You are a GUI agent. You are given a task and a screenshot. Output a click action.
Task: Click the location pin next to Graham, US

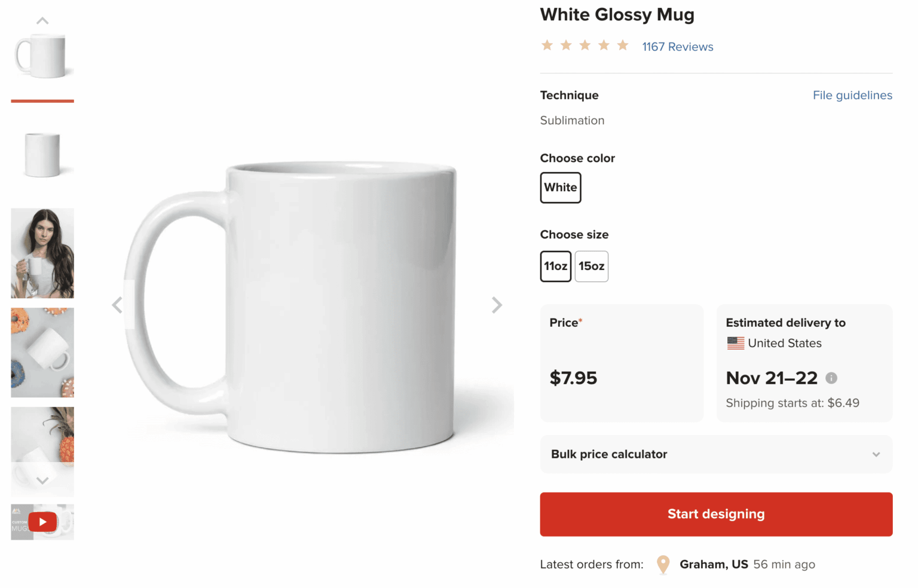coord(662,564)
